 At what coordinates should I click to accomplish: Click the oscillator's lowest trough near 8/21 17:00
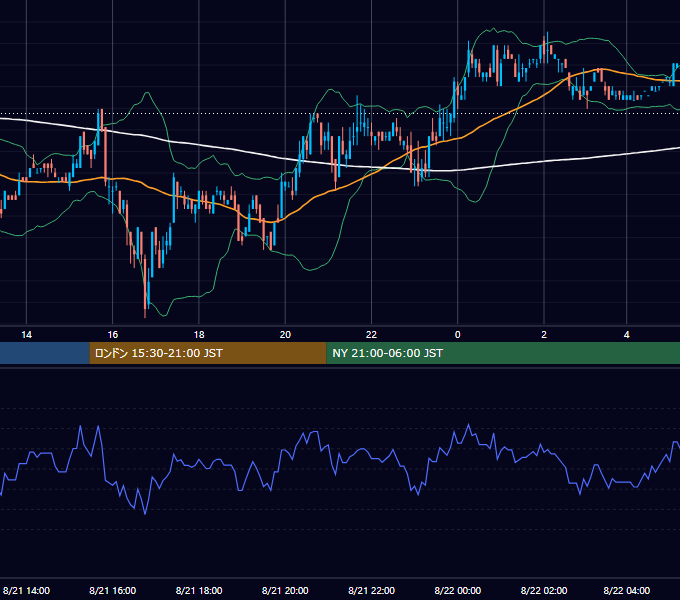pyautogui.click(x=145, y=513)
